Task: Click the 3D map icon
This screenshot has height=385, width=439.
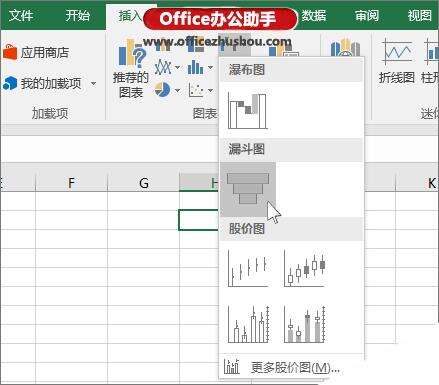Action: [345, 48]
